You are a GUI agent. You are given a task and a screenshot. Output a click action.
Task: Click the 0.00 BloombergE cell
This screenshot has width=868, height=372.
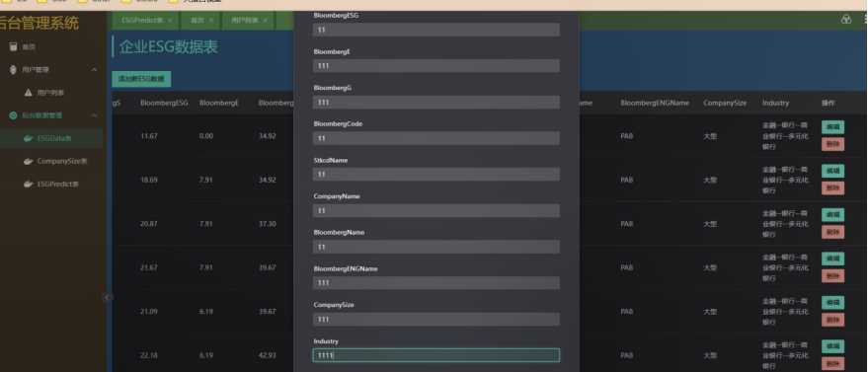pyautogui.click(x=206, y=136)
